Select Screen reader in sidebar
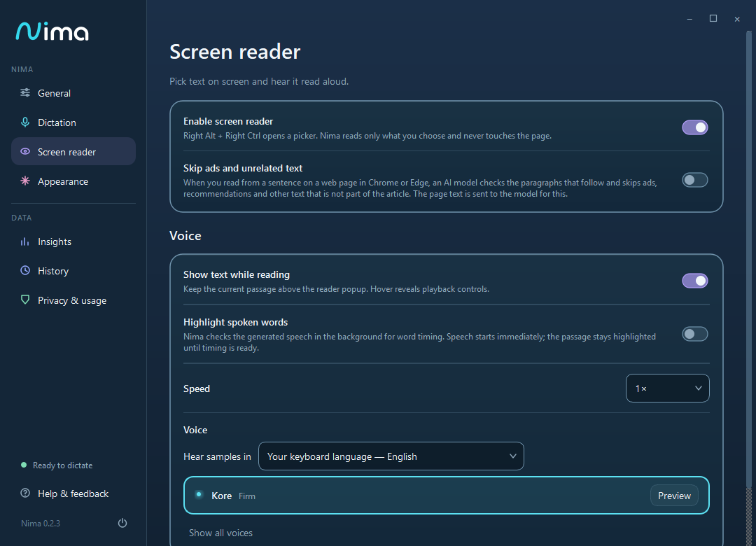The height and width of the screenshot is (546, 756). coord(73,151)
